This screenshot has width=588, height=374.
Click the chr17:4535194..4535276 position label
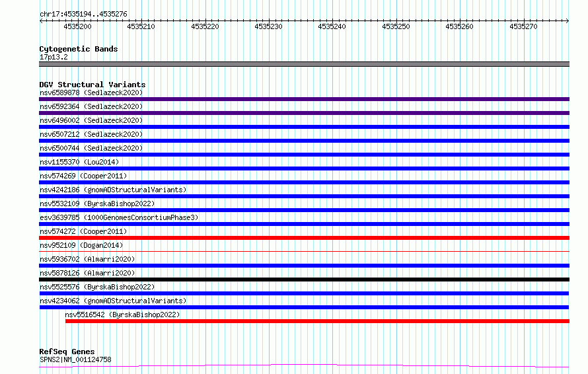(x=83, y=14)
